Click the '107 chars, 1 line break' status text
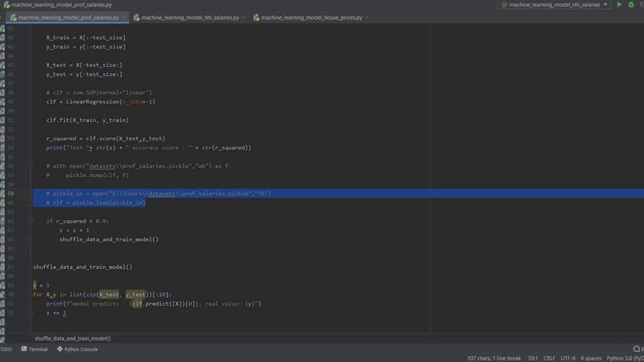Viewport: 644px width, 362px height. 494,358
